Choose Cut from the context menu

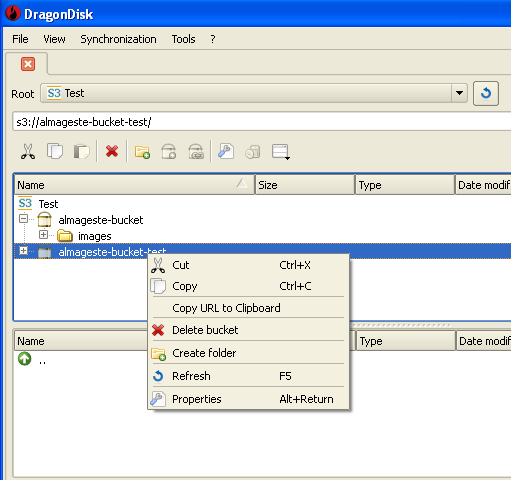point(248,265)
